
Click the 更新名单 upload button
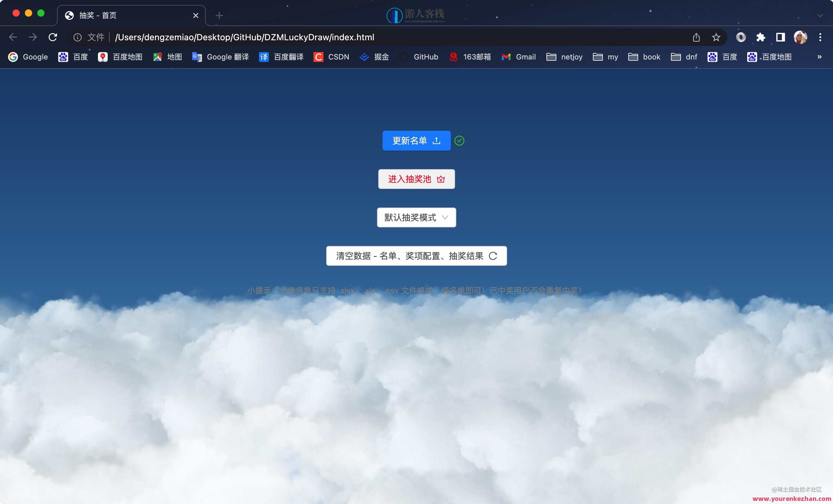tap(416, 140)
